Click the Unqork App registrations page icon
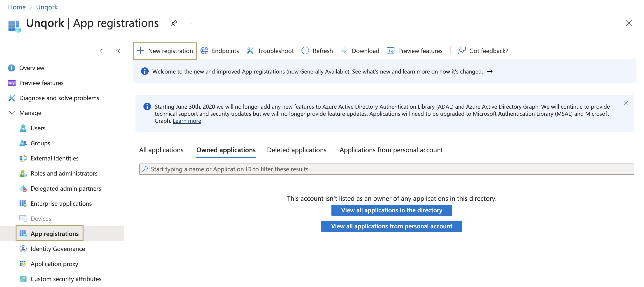The width and height of the screenshot is (644, 287). pyautogui.click(x=14, y=26)
